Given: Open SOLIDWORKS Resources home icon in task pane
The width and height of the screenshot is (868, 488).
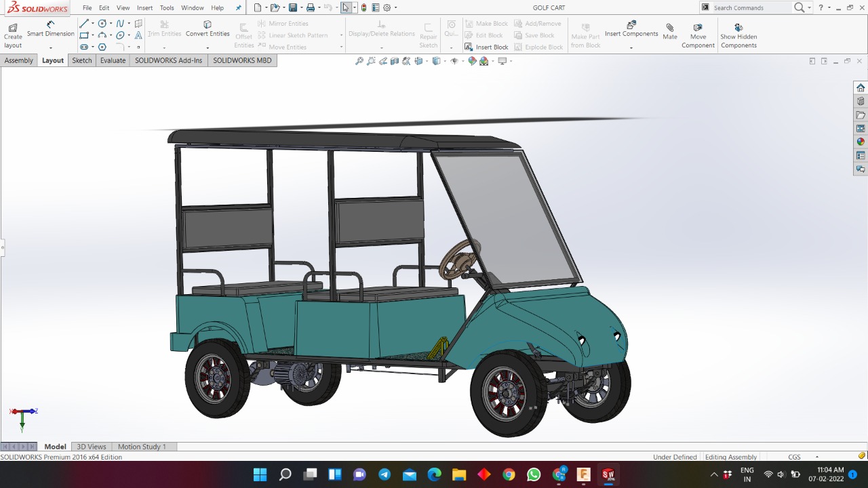Looking at the screenshot, I should pyautogui.click(x=861, y=87).
